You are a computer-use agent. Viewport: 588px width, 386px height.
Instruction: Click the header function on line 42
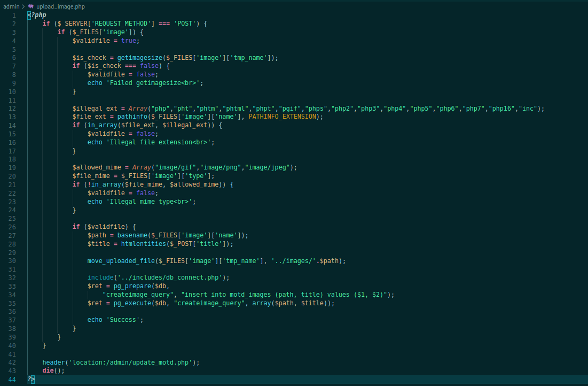click(x=53, y=362)
